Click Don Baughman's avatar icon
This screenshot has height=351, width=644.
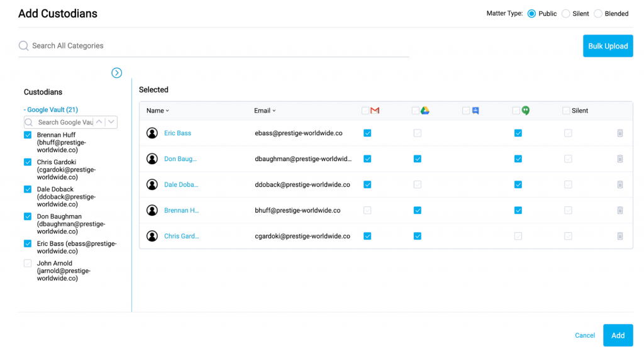pos(152,159)
